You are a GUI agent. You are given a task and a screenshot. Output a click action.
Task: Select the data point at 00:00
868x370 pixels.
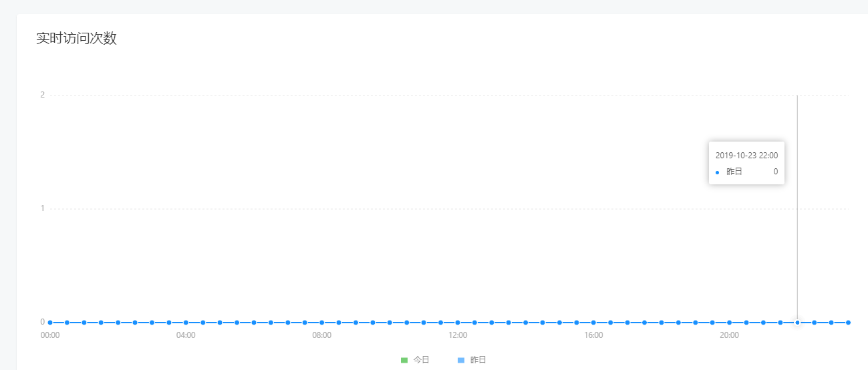[50, 323]
